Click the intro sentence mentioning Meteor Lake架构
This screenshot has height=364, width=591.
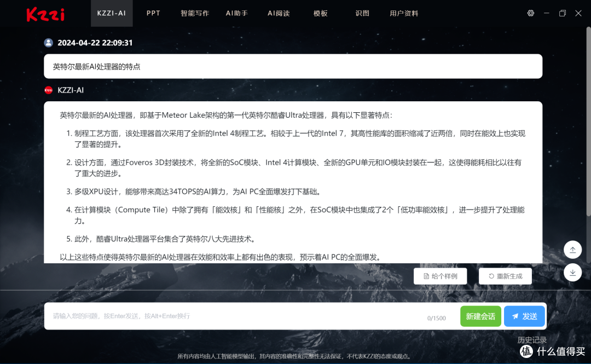[226, 115]
